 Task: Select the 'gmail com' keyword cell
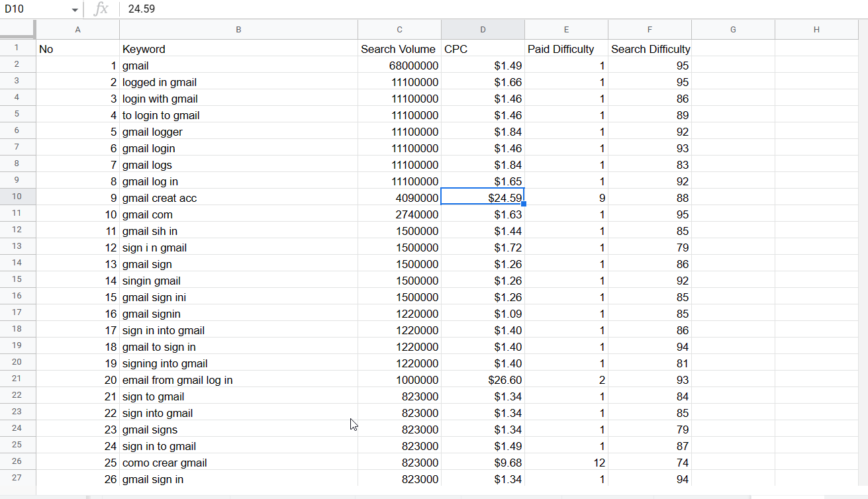(x=238, y=214)
